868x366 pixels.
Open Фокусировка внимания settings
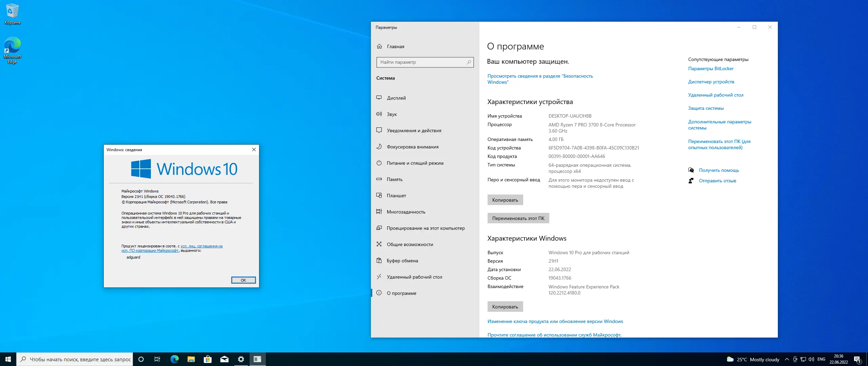tap(414, 147)
